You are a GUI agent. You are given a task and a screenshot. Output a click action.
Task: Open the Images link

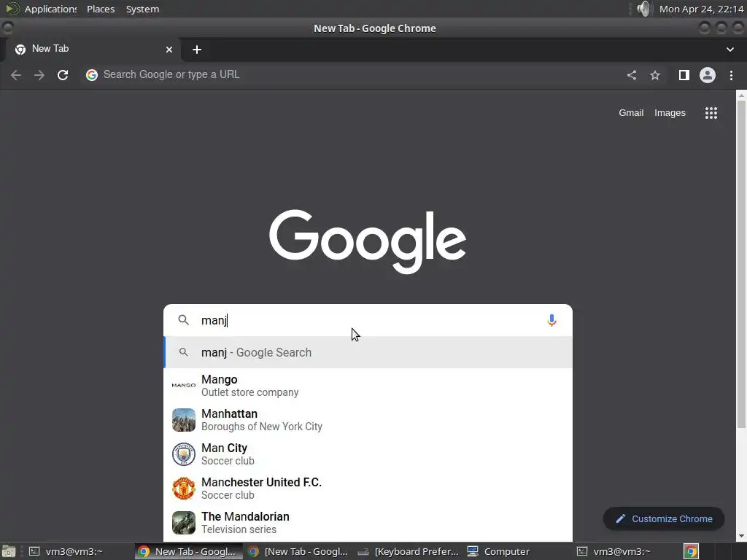tap(670, 113)
